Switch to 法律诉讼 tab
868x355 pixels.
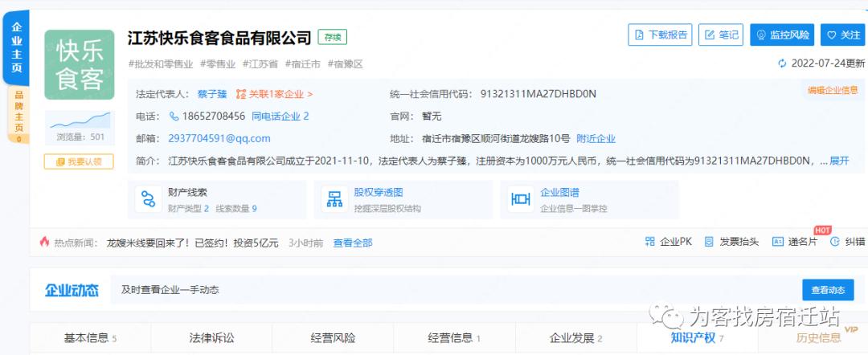(211, 338)
